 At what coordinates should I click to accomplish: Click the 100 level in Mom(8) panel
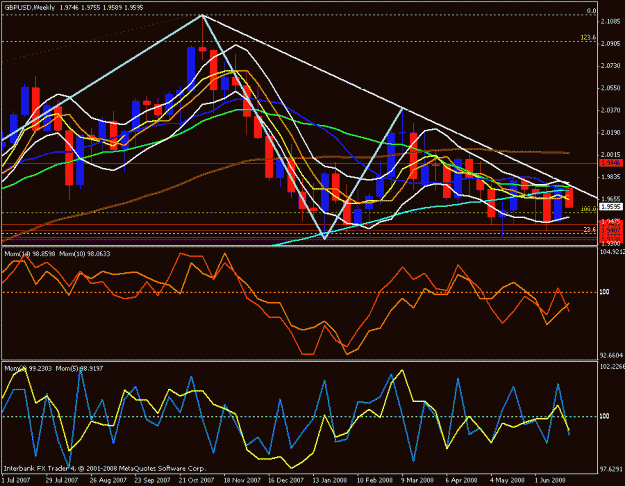point(604,416)
